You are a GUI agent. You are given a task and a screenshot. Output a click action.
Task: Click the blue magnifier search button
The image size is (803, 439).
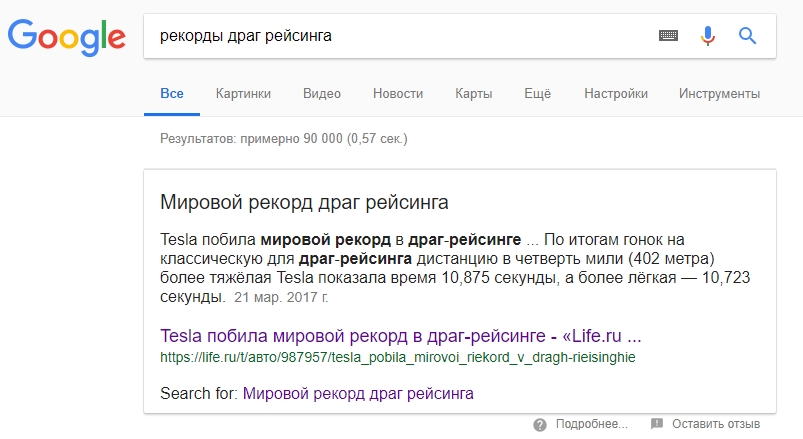(x=747, y=35)
